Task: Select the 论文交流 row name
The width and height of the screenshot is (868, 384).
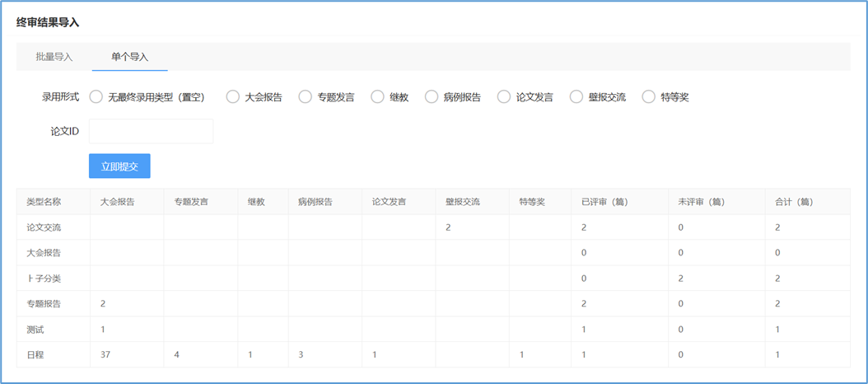Action: 44,227
